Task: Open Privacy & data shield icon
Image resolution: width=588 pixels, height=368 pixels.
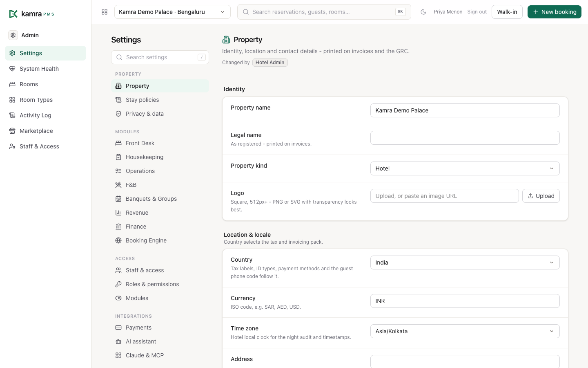Action: pyautogui.click(x=118, y=114)
